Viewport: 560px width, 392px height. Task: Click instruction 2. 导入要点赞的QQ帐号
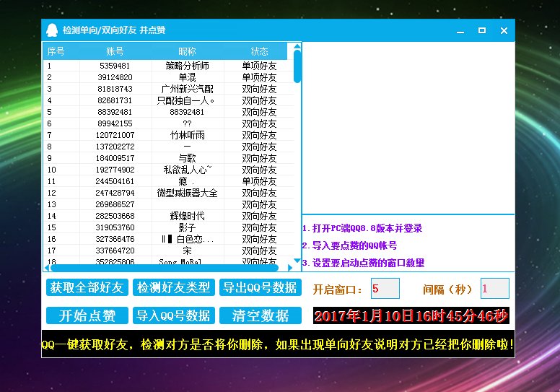350,245
